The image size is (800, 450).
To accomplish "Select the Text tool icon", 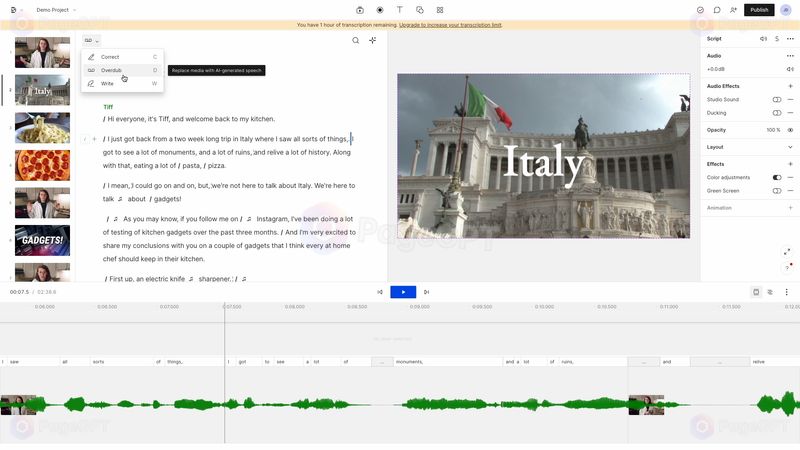I will tap(399, 10).
